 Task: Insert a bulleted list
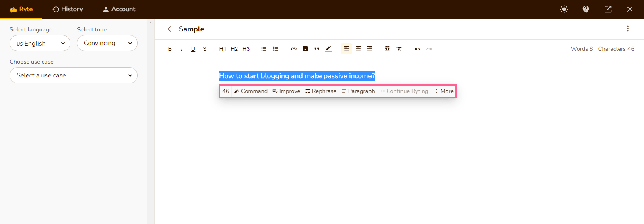tap(264, 49)
